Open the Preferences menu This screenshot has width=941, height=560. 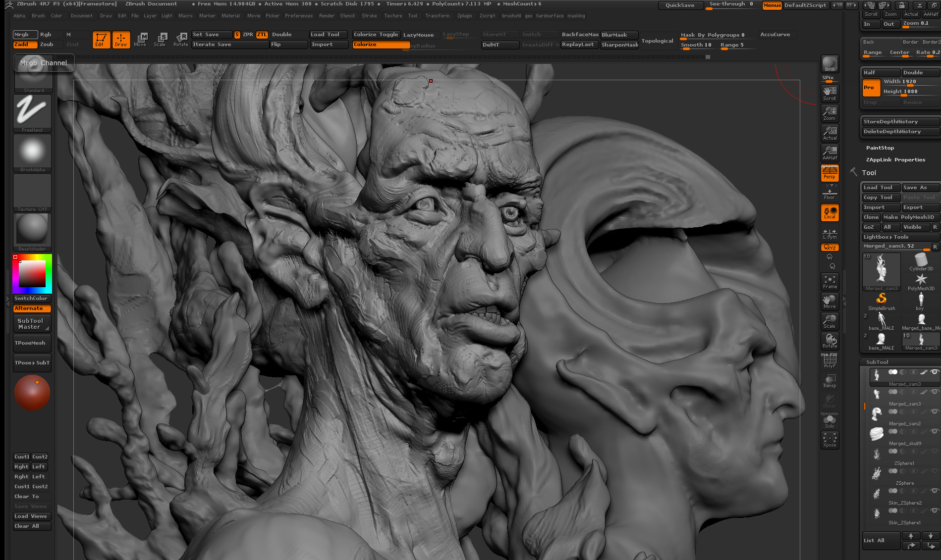tap(299, 16)
